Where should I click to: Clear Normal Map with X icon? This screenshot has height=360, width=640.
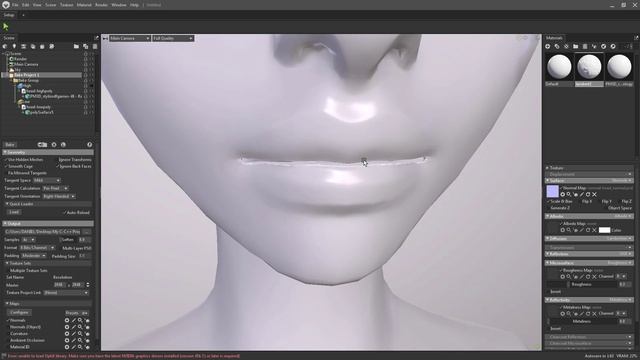tap(594, 195)
